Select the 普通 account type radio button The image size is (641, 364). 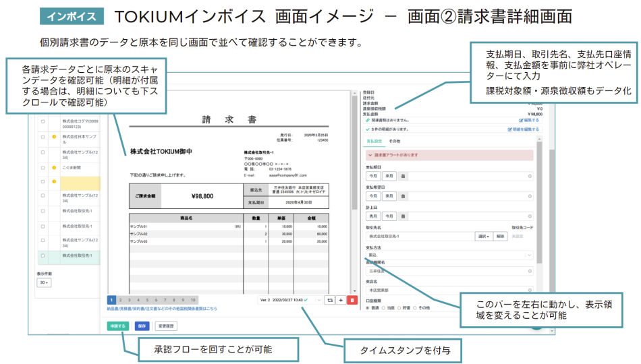pyautogui.click(x=368, y=308)
